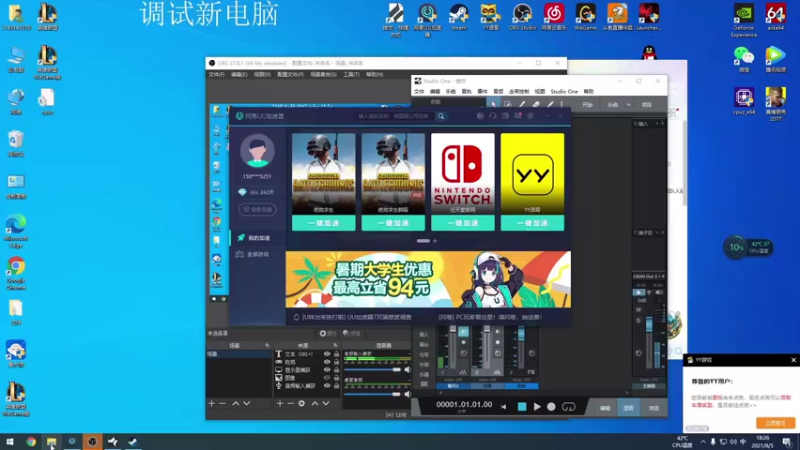Toggle visibility of audio input capture source
The width and height of the screenshot is (800, 450).
[x=327, y=386]
